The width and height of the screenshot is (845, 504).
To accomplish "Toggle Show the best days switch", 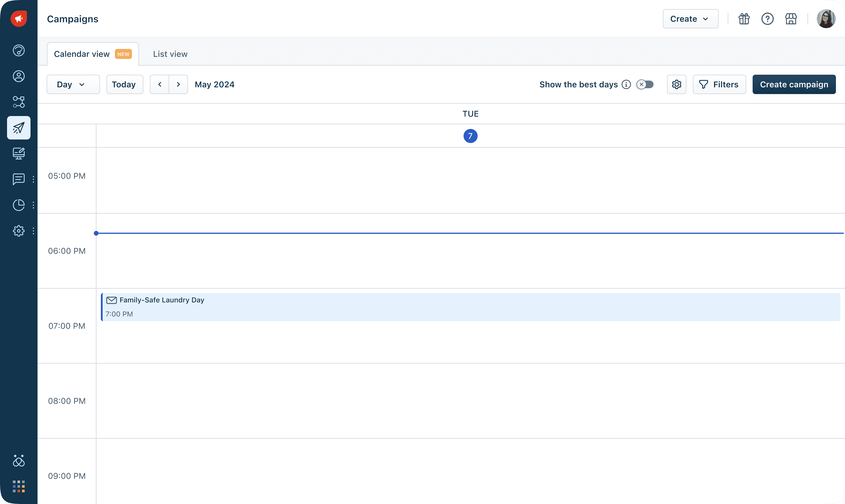I will pyautogui.click(x=645, y=84).
